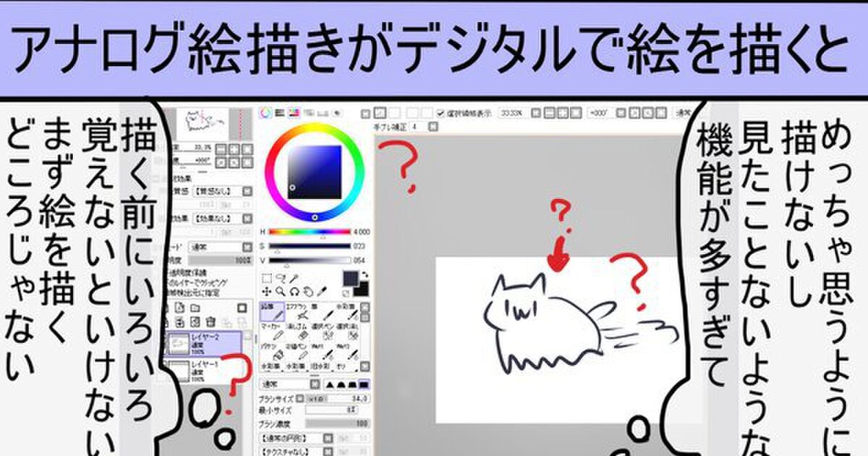Show the RGB slider panel icon
The height and width of the screenshot is (456, 868).
[279, 112]
